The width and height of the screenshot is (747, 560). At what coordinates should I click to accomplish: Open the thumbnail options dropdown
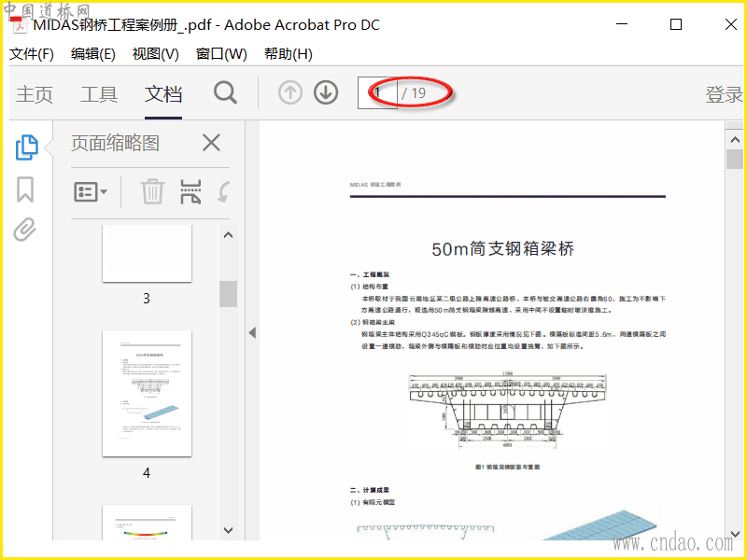tap(91, 192)
